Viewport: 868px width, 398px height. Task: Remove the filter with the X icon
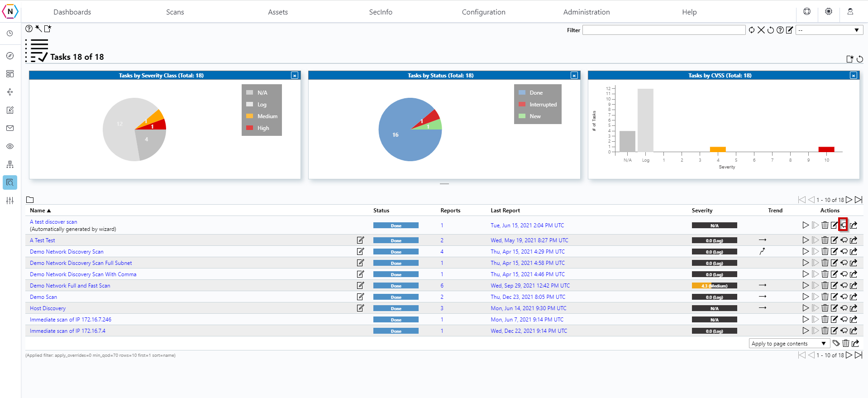[x=761, y=30]
